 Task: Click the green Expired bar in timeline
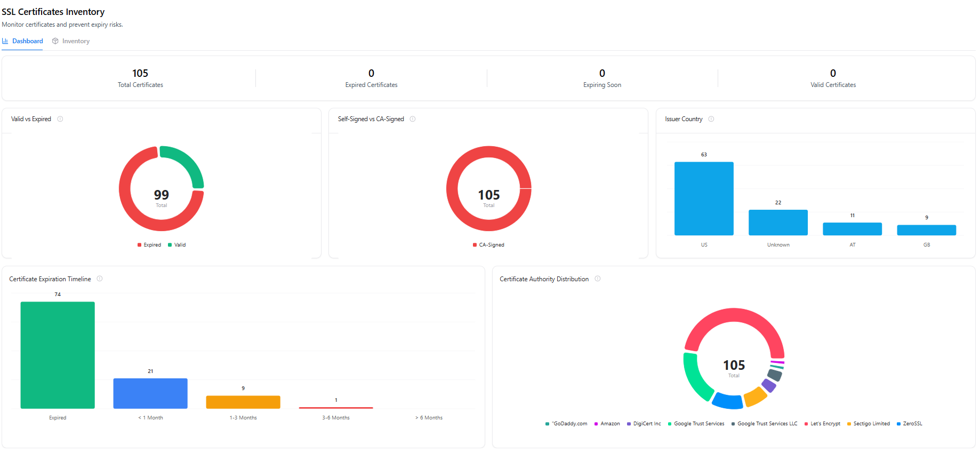58,355
